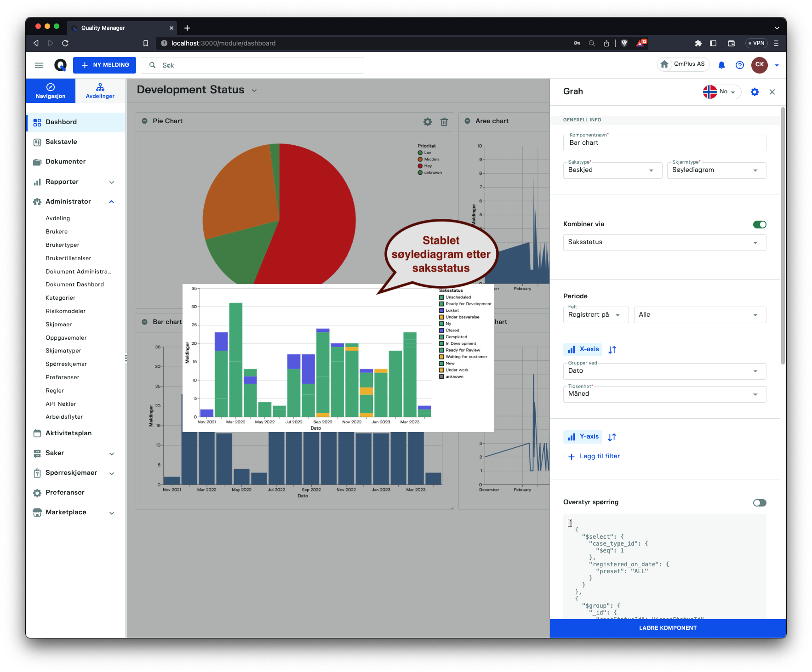
Task: Click the Komponentnavn input field
Action: 664,143
